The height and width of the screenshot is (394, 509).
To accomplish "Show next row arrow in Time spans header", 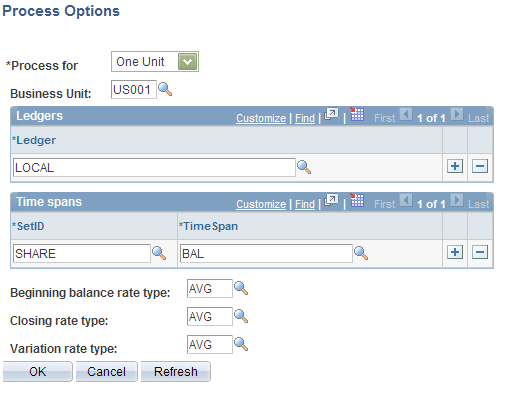I will pyautogui.click(x=457, y=200).
